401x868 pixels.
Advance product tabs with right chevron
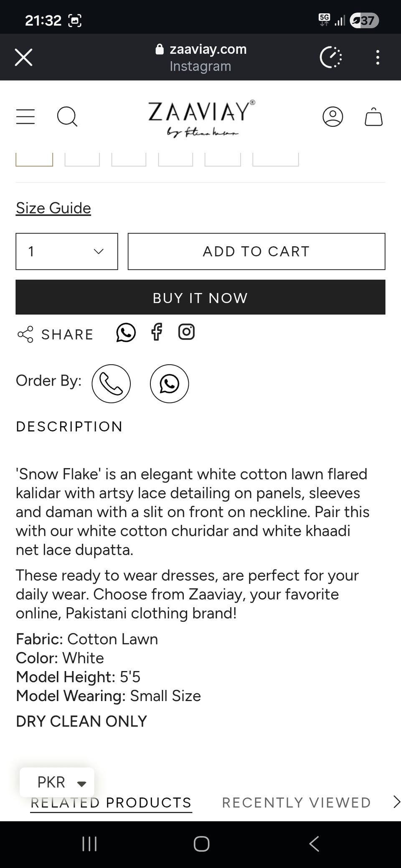[396, 802]
